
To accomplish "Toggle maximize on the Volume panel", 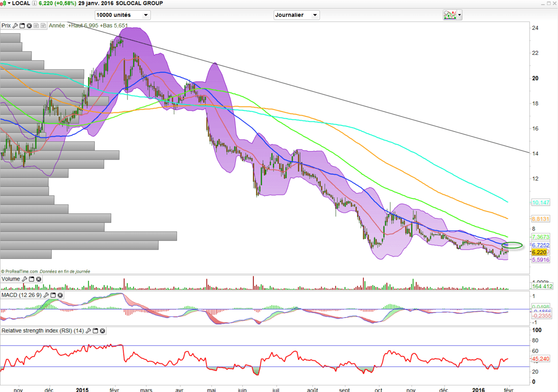I will [31, 279].
